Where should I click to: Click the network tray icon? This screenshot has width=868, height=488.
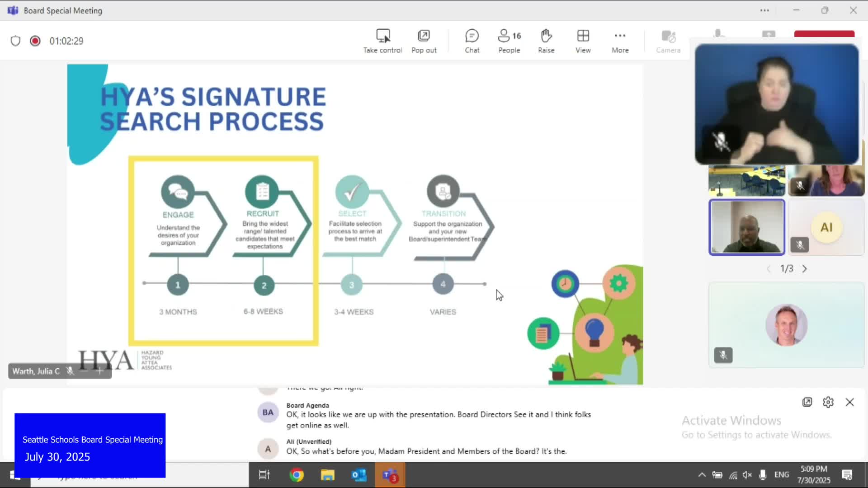[733, 475]
